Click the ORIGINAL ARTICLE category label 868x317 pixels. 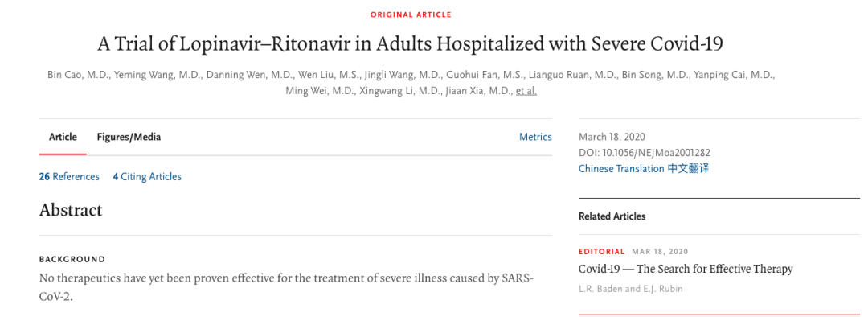pos(411,14)
